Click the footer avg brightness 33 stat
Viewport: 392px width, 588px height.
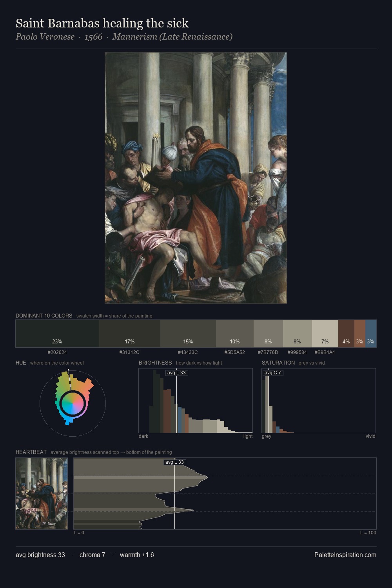point(40,555)
